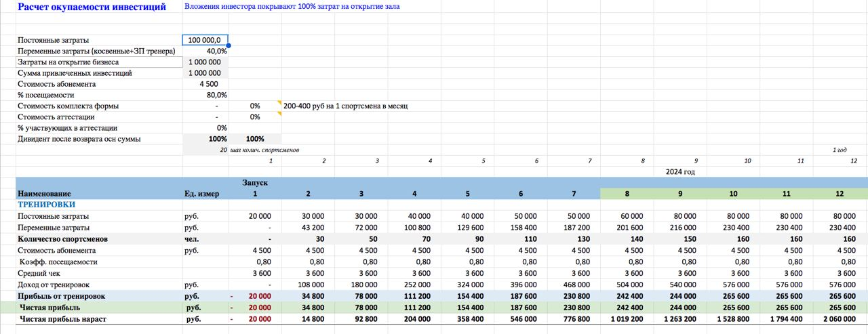Select the 540 000 training income cell
The image size is (868, 334).
[x=680, y=285]
